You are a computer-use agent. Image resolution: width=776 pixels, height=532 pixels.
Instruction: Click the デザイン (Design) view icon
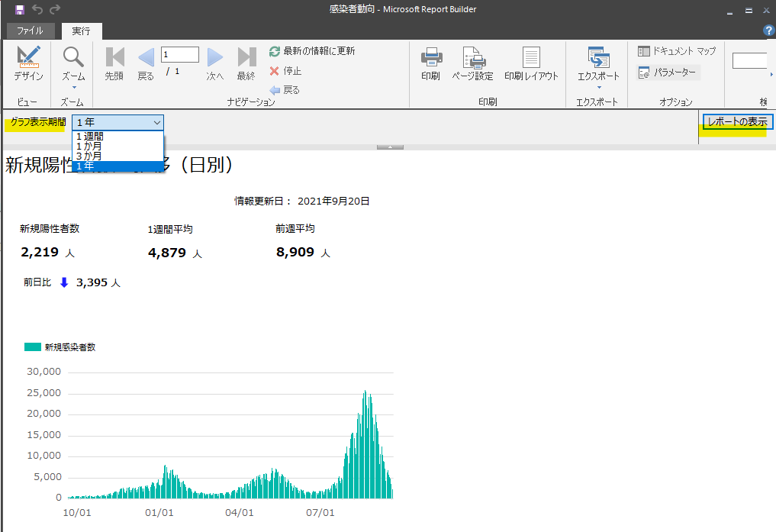(28, 63)
